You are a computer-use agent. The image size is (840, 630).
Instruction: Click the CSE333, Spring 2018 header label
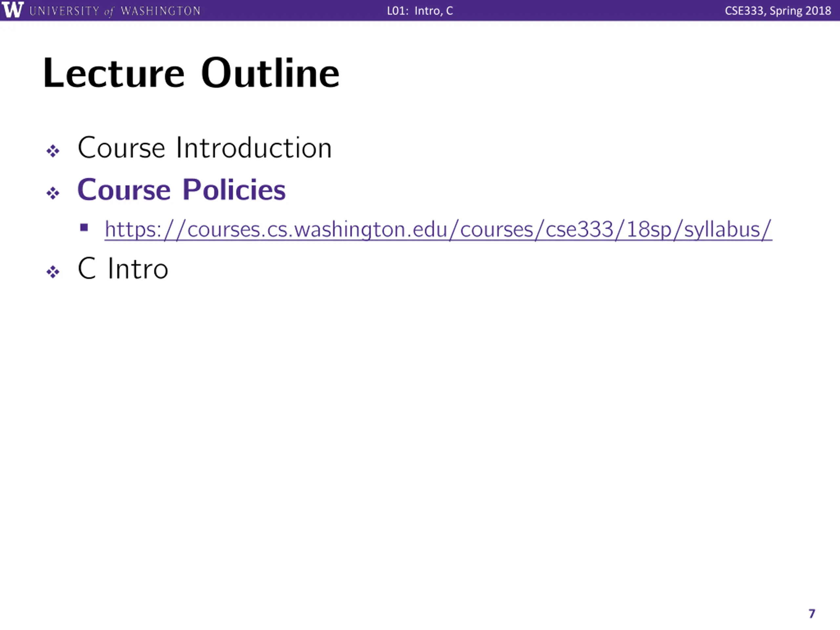click(x=778, y=10)
